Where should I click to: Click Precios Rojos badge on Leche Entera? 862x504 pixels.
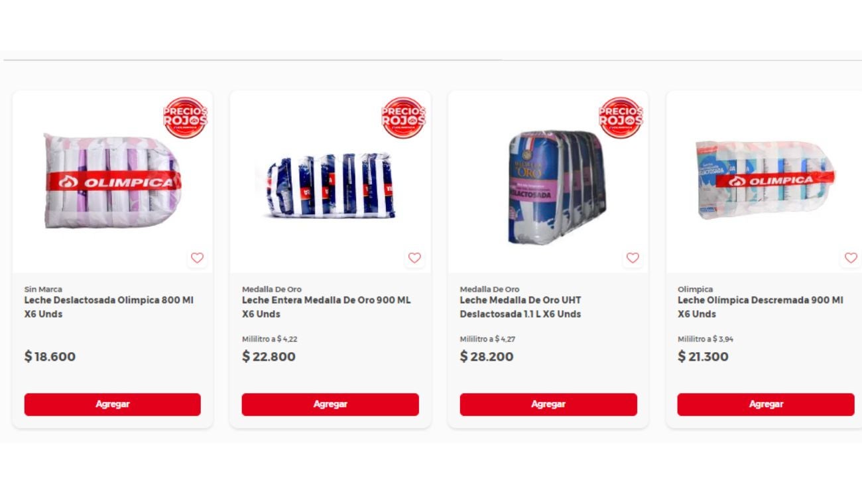403,118
